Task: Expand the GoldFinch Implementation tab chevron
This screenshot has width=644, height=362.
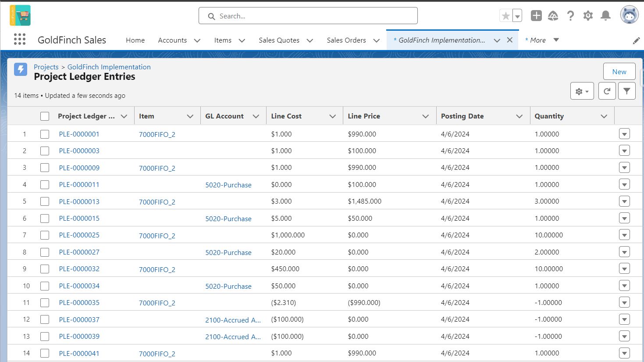Action: tap(497, 40)
